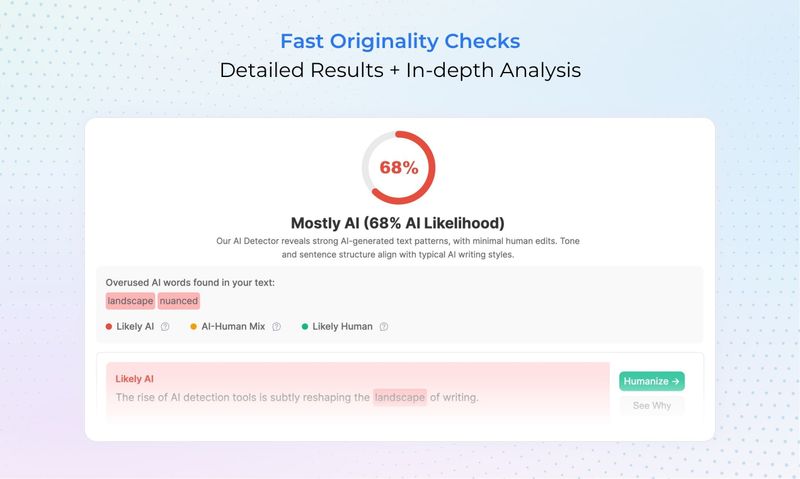
Task: Select the 'nuanced' overused word tag
Action: (178, 301)
